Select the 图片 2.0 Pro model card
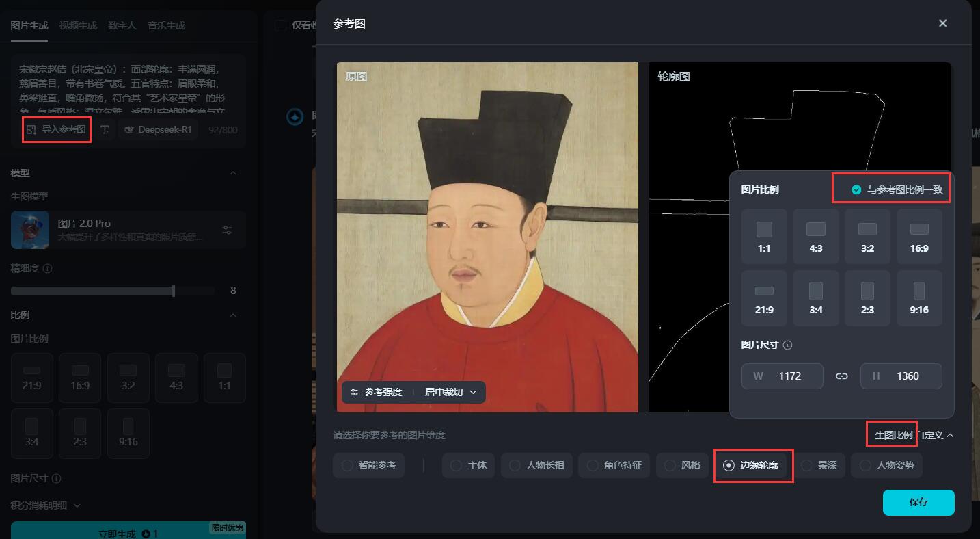 [x=128, y=230]
